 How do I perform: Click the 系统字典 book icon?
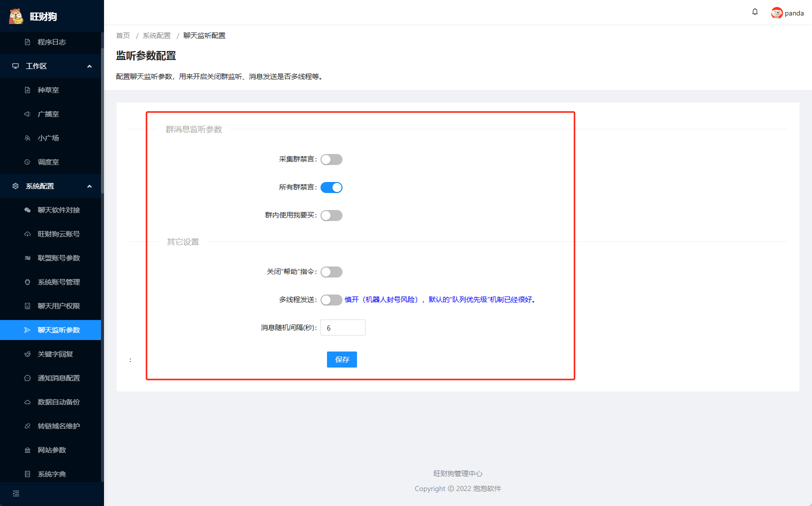tap(27, 474)
